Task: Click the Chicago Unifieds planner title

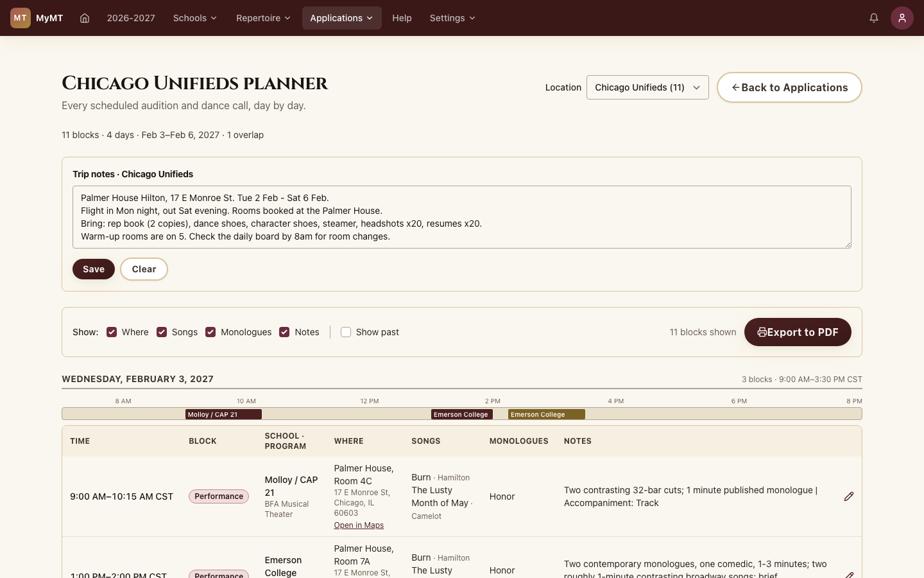Action: (194, 83)
